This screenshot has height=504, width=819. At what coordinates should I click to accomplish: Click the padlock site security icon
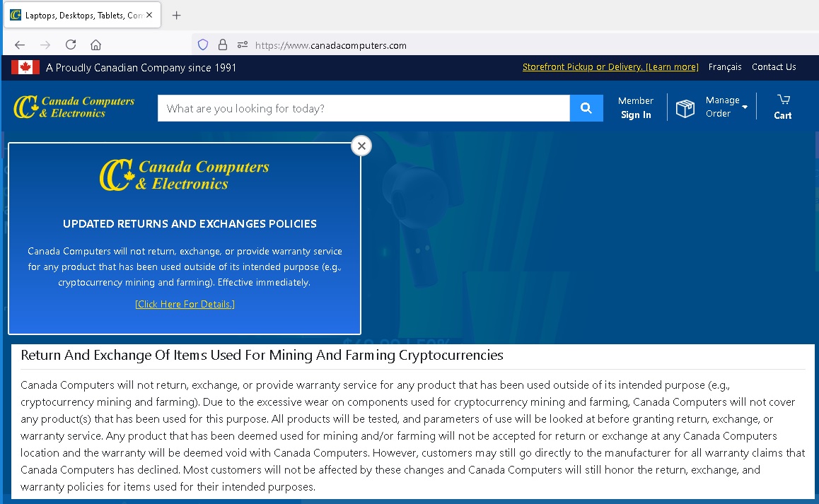pos(223,45)
